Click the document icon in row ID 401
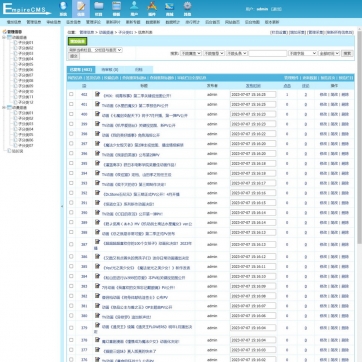The width and height of the screenshot is (362, 362). point(97,104)
